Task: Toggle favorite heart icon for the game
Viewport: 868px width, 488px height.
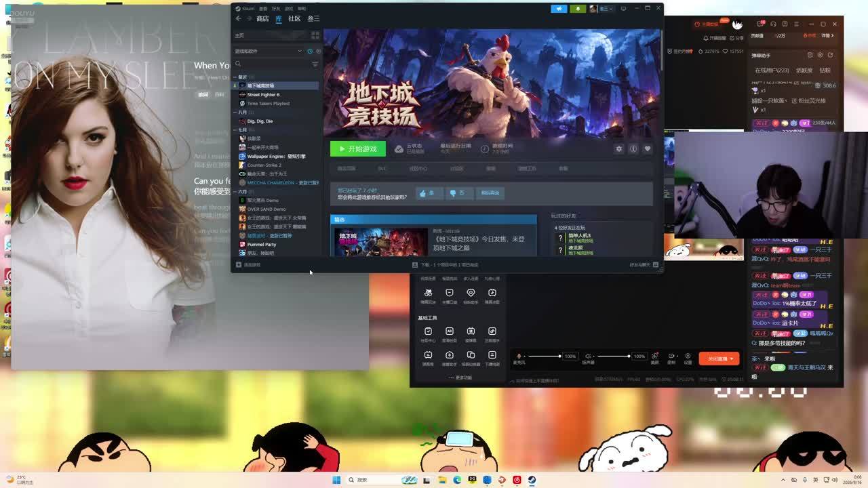Action: click(648, 148)
